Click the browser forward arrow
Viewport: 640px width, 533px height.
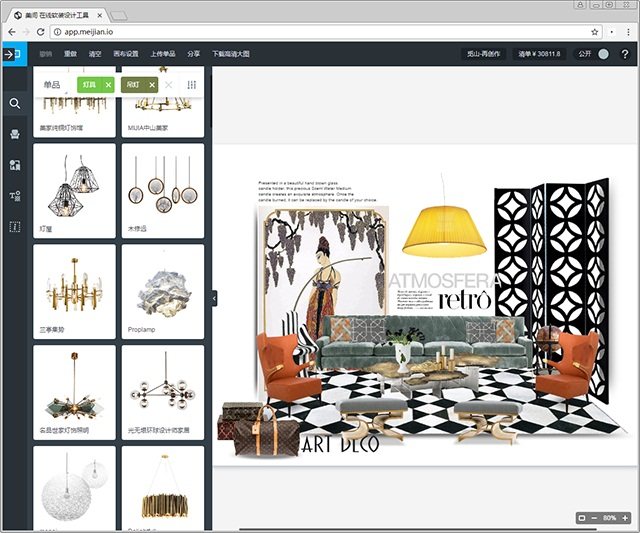click(26, 32)
